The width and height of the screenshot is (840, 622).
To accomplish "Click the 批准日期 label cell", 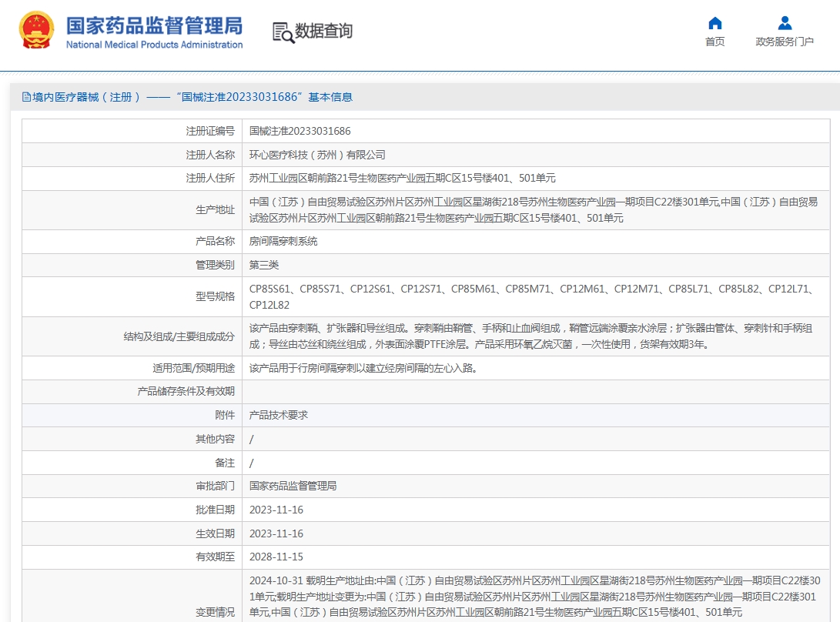I will point(132,510).
